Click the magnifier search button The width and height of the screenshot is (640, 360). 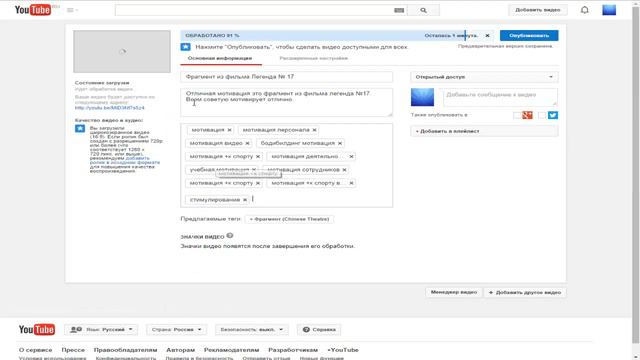coord(423,10)
